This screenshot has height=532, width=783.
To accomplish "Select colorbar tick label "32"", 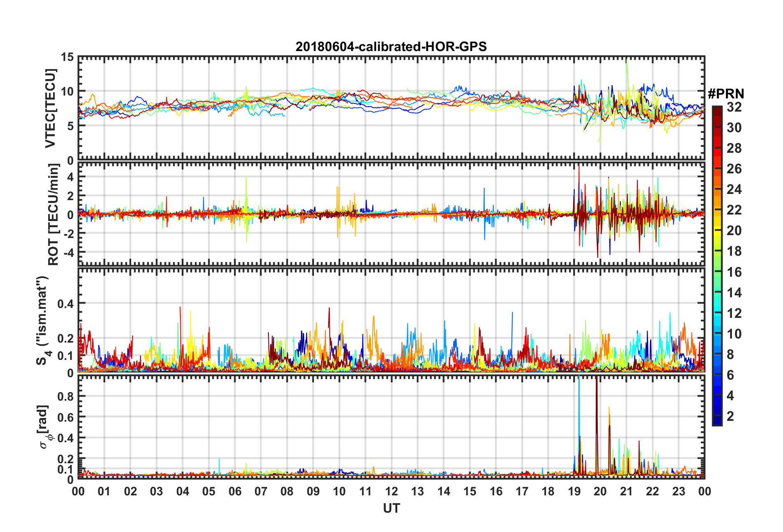I will (x=734, y=107).
